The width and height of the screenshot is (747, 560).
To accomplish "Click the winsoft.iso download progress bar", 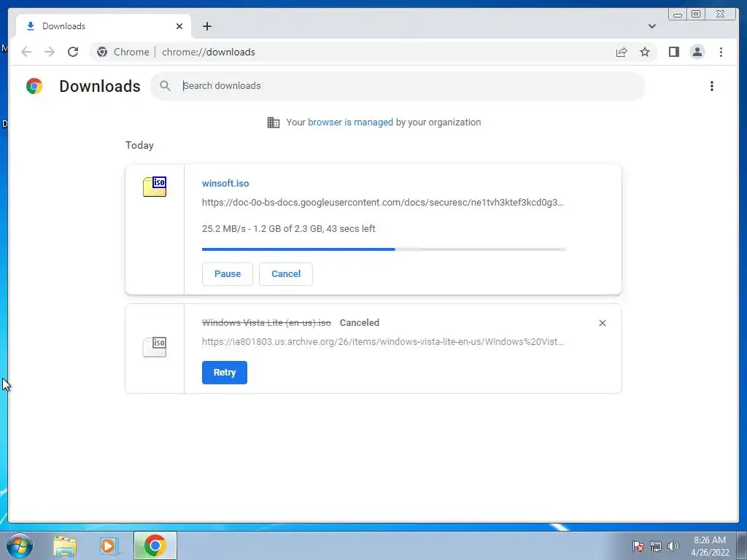I will (x=384, y=249).
